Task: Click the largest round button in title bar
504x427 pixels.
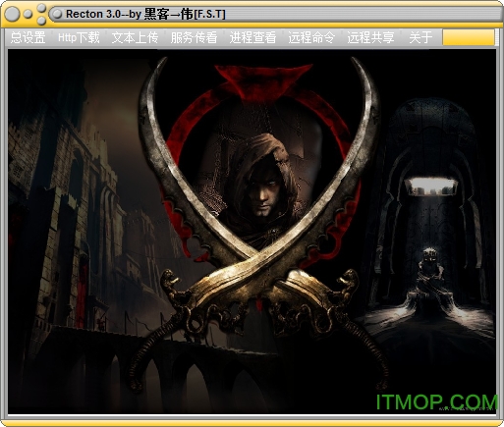Action: [x=12, y=14]
